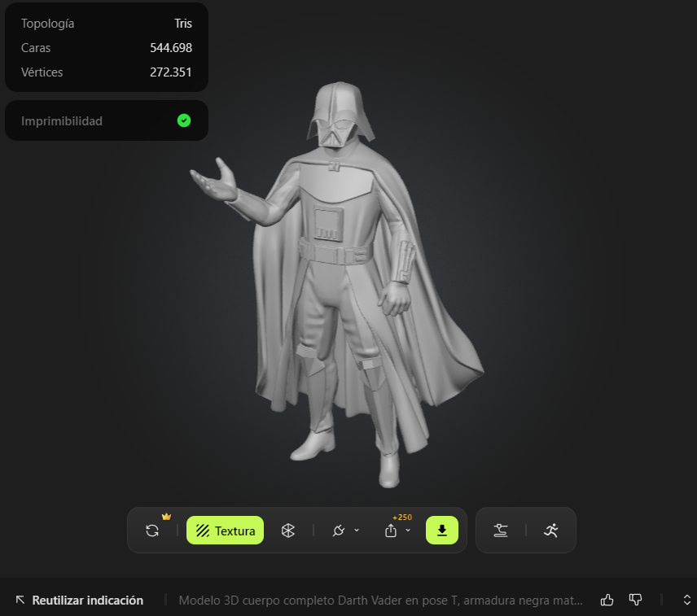Expand the share options dropdown arrow
The width and height of the screenshot is (697, 616).
[408, 531]
